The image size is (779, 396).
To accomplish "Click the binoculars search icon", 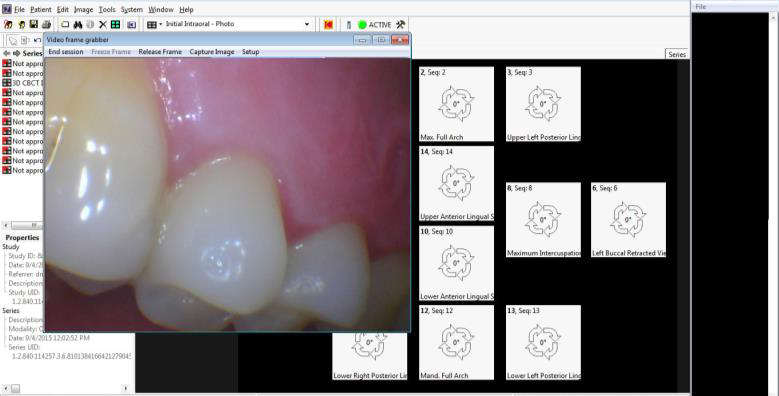I will pos(78,24).
